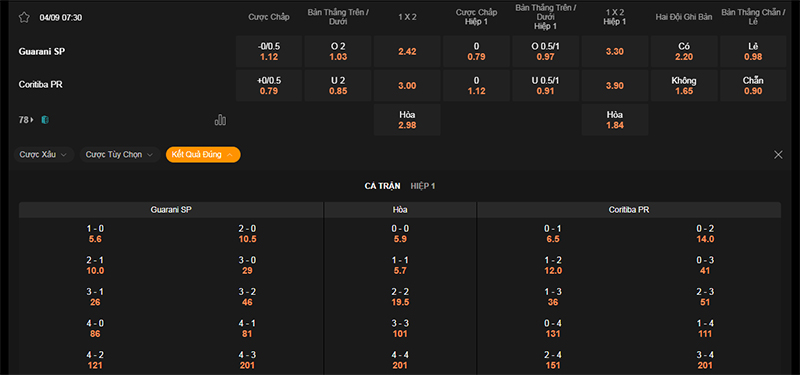Click the teal live info icon
This screenshot has height=375, width=800.
pyautogui.click(x=45, y=120)
